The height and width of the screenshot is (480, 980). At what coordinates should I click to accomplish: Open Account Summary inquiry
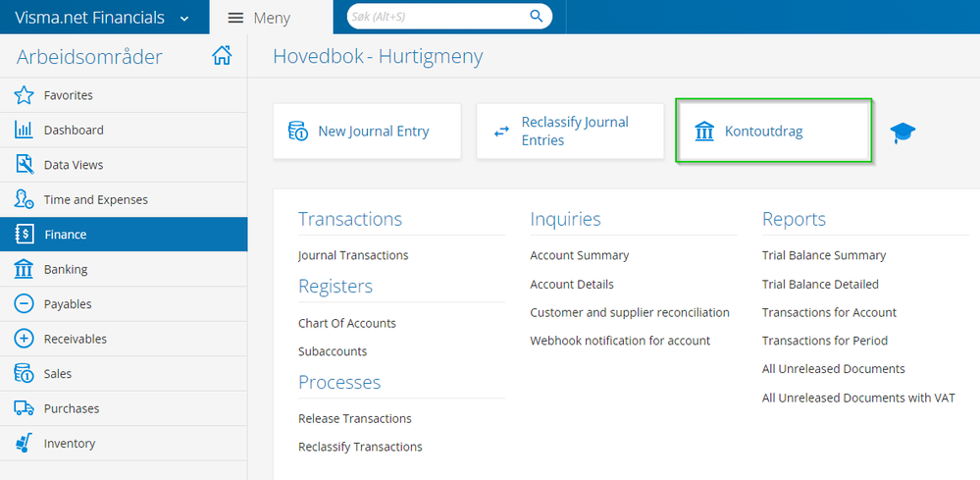580,255
